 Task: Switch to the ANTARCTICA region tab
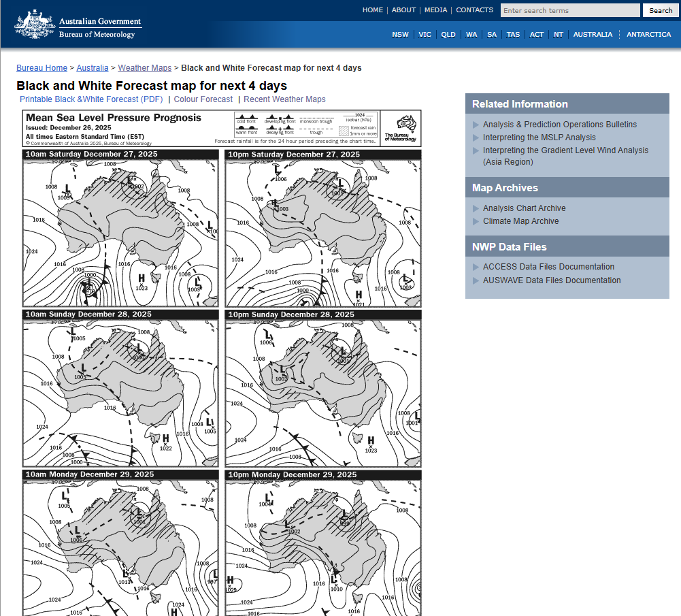point(648,35)
